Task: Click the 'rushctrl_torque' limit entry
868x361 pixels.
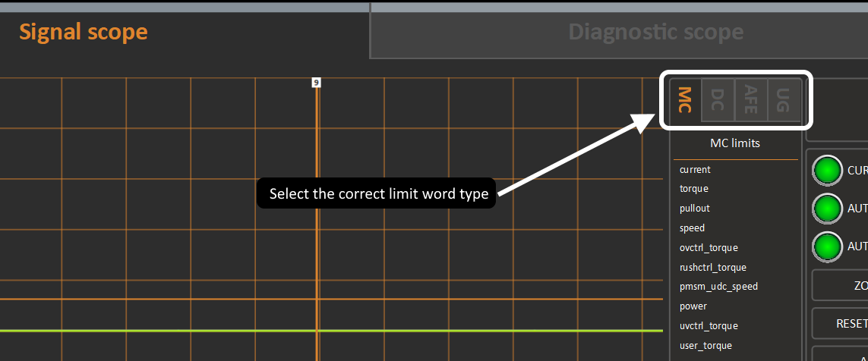Action: pos(713,268)
